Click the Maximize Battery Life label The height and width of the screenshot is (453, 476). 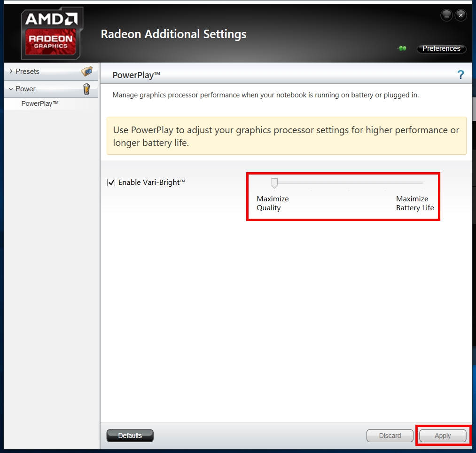(415, 203)
